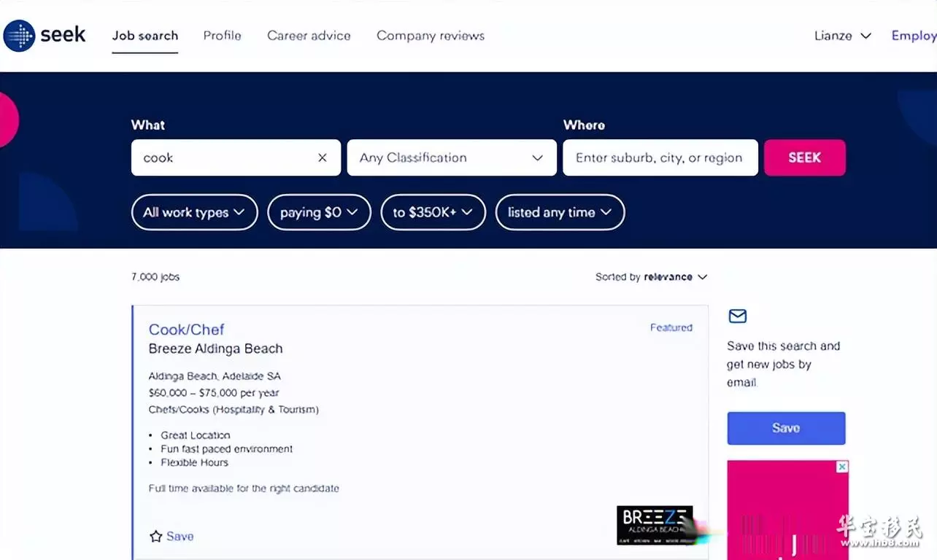Open the Sorted by relevance dropdown
Viewport: 937px width, 560px height.
click(652, 277)
